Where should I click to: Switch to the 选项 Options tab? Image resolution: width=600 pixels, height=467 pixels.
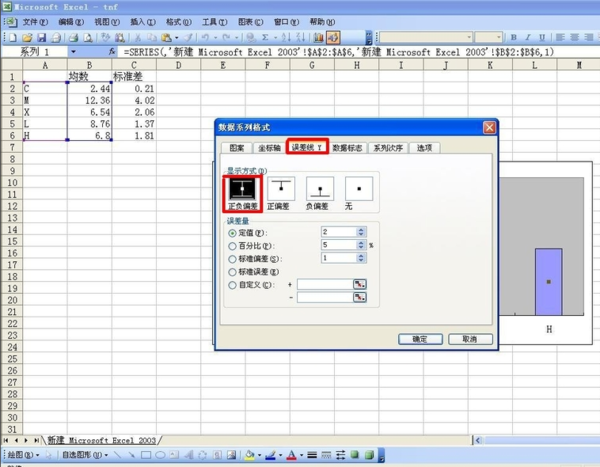click(x=424, y=148)
